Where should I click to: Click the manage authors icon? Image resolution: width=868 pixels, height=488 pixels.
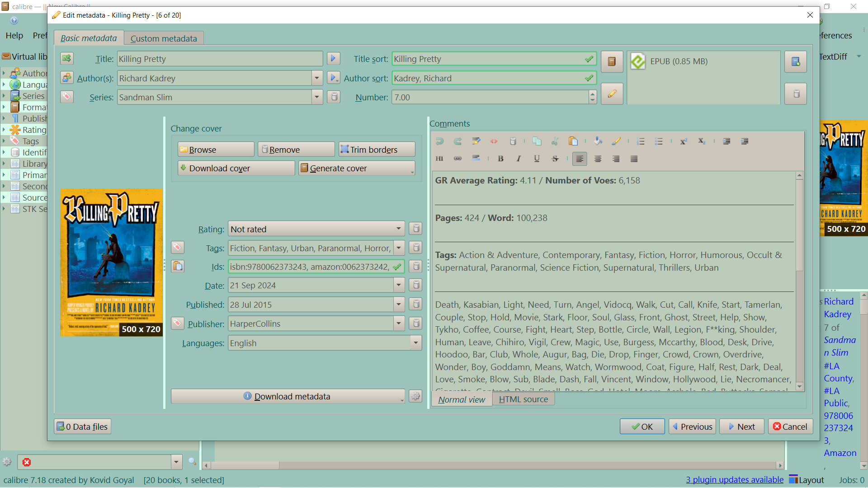66,78
